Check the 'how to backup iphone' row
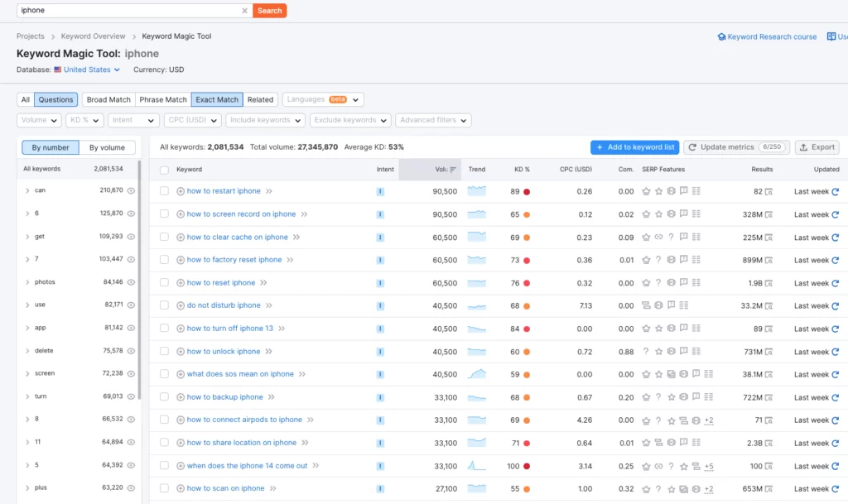848x504 pixels. pyautogui.click(x=165, y=397)
